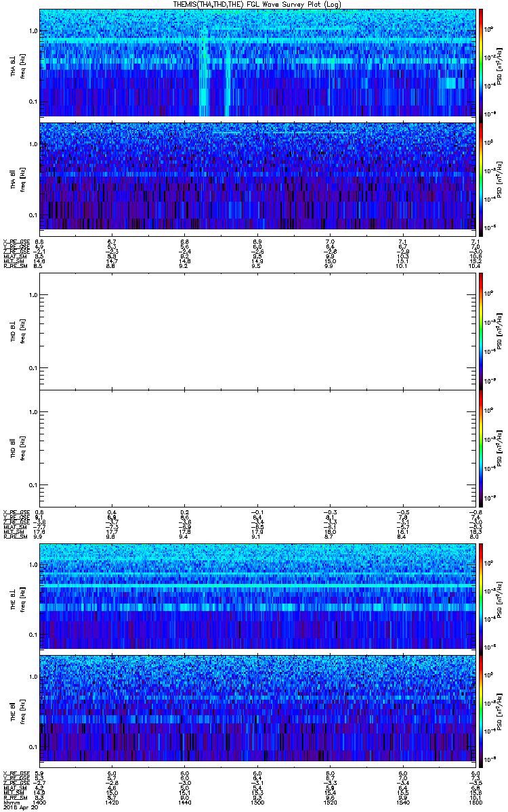
Task: Click the plot title THEMIS FGL Wave Survey Plot
Action: tap(258, 4)
